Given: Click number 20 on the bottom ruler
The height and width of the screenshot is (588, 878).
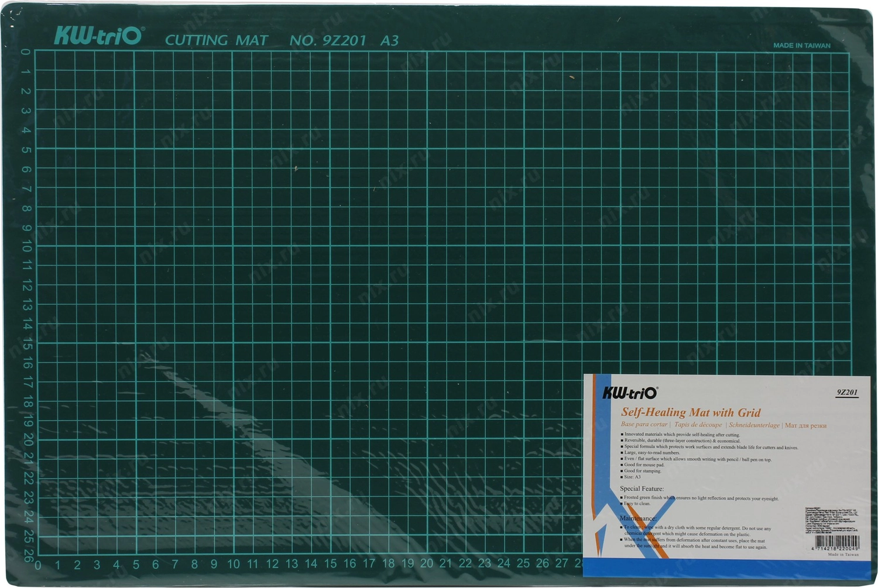Looking at the screenshot, I should click(427, 563).
